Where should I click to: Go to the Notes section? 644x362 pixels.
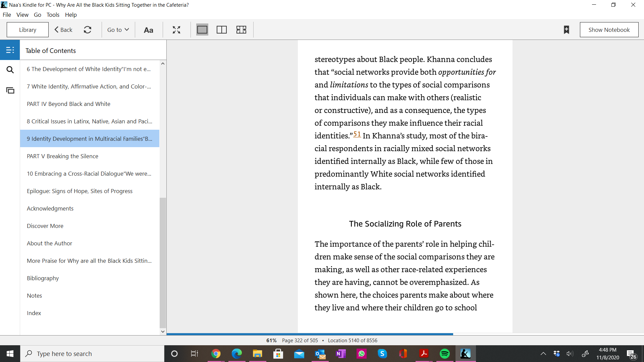pos(90,296)
